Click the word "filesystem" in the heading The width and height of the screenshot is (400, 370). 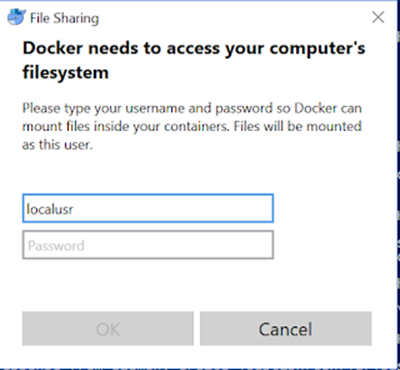[x=65, y=72]
